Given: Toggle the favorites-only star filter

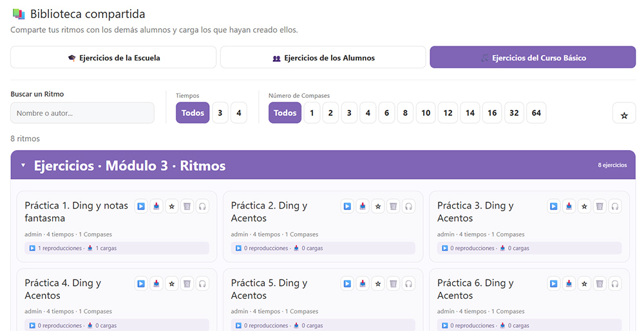Looking at the screenshot, I should point(624,113).
